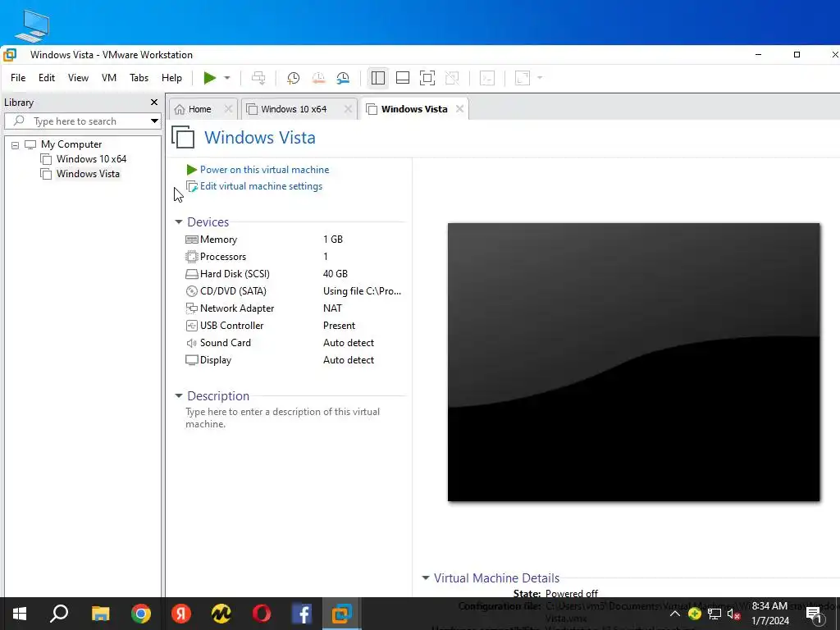Click the taskbar search magnifier icon
The height and width of the screenshot is (630, 840).
coord(59,614)
